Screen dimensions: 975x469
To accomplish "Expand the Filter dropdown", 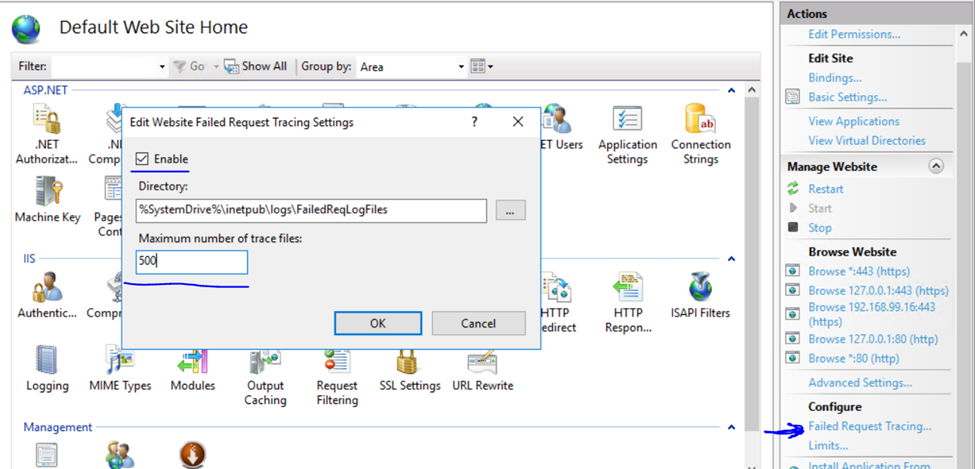I will pyautogui.click(x=162, y=67).
